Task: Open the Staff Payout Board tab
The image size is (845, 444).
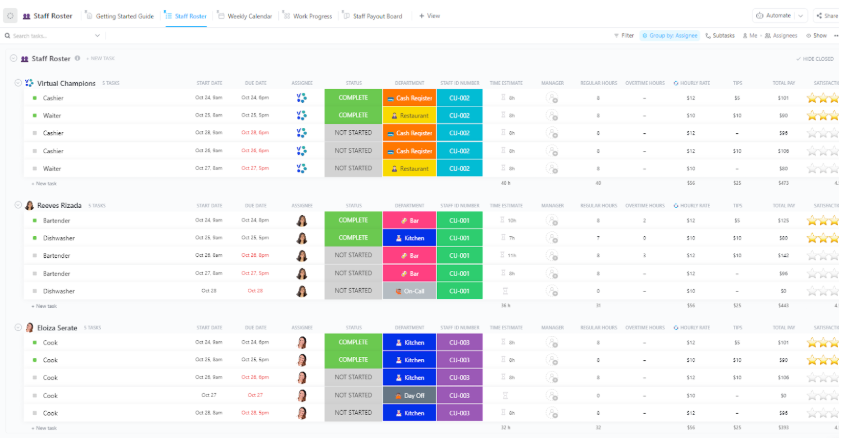Action: click(x=372, y=16)
